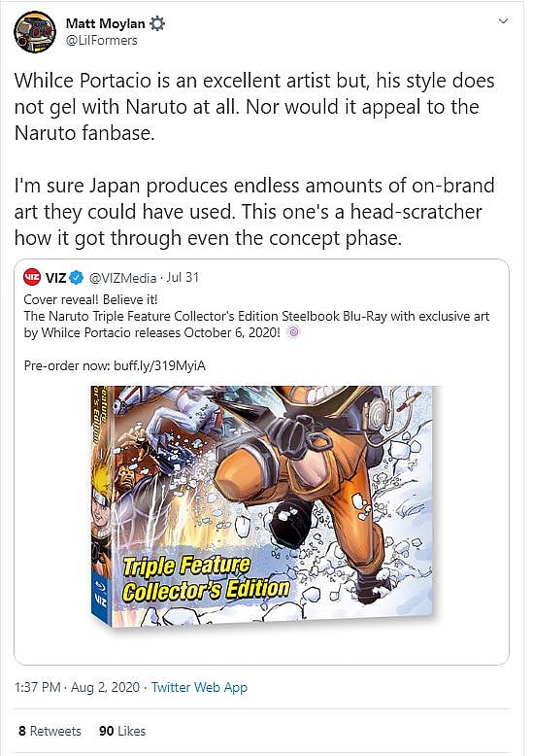
Task: Open the @VIZMedia handle
Action: [123, 278]
